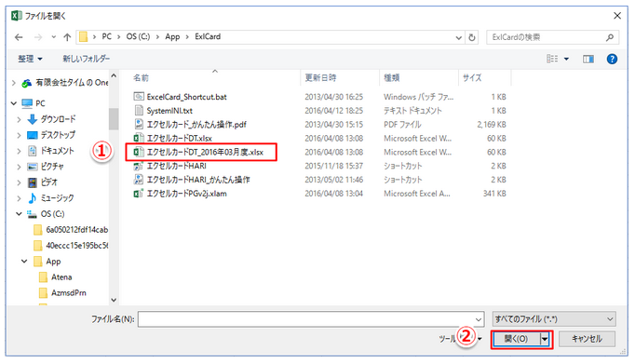Expand the ピクチャ tree node
The height and width of the screenshot is (364, 635).
(19, 167)
